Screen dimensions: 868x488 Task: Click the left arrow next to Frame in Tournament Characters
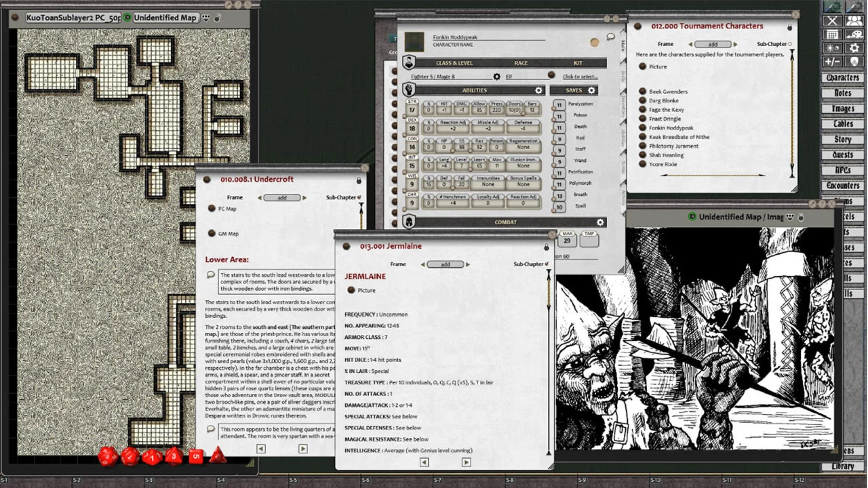(x=690, y=44)
